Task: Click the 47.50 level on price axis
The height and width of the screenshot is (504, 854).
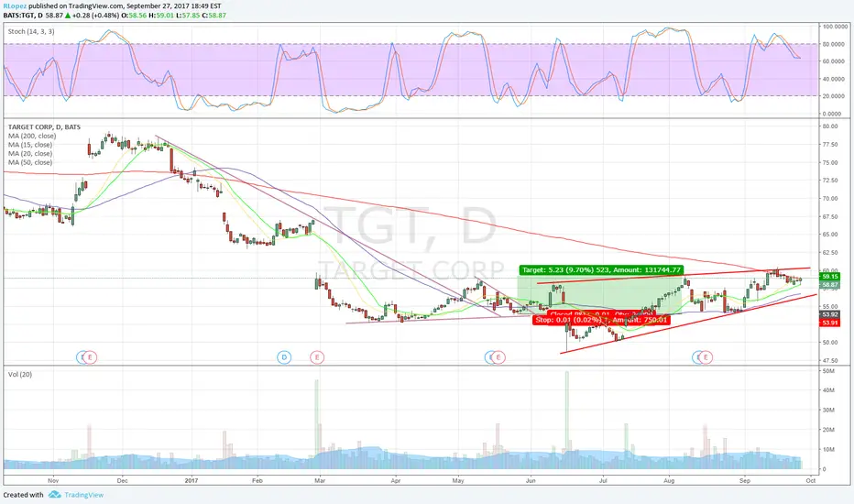Action: (830, 361)
